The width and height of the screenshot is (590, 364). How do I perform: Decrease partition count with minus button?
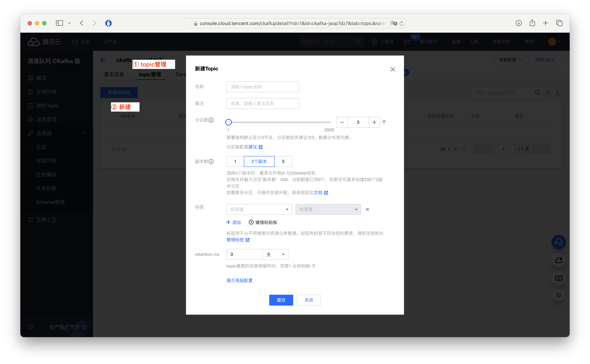tap(342, 122)
